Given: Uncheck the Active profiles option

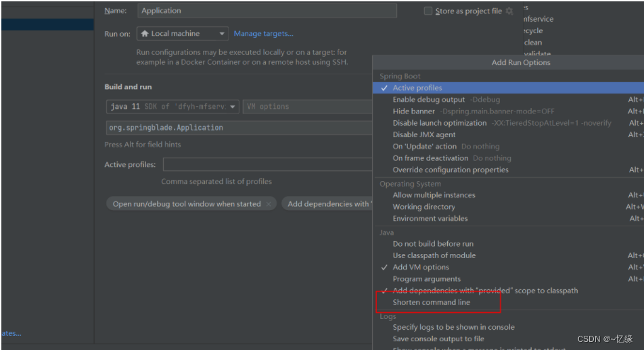Looking at the screenshot, I should pyautogui.click(x=417, y=88).
